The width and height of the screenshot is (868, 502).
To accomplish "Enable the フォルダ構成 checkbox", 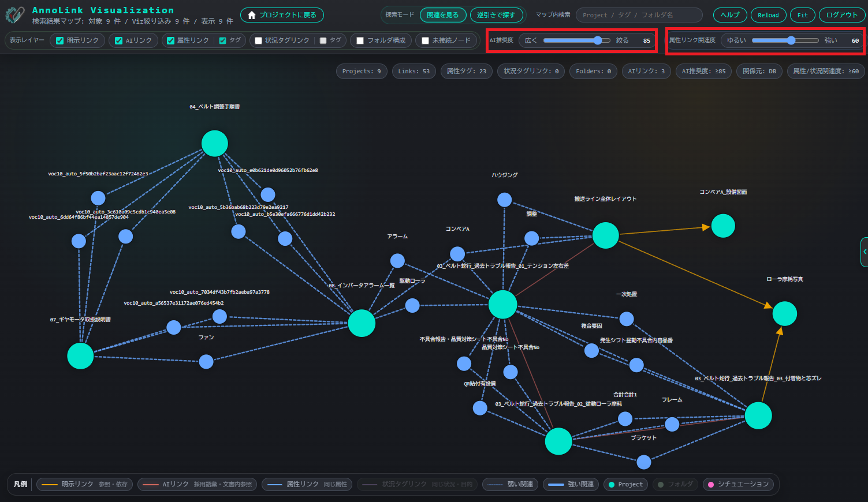I will click(360, 40).
